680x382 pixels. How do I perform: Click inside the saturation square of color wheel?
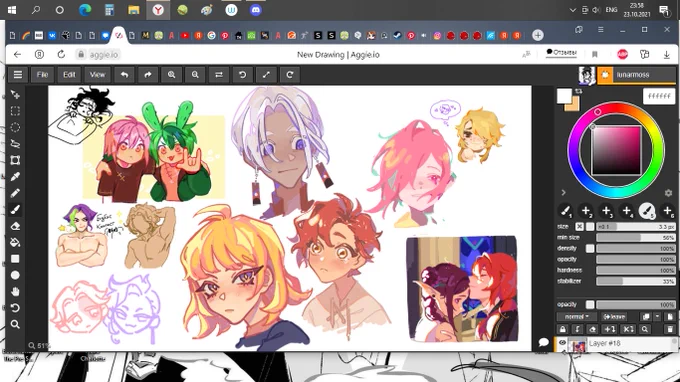click(616, 150)
